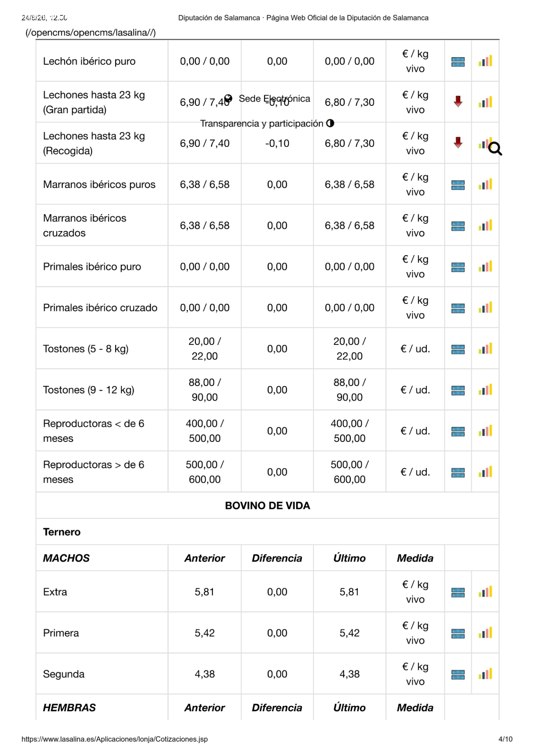This screenshot has width=534, height=756.
Task: Open the Sede Electrónica link
Action: tap(274, 99)
